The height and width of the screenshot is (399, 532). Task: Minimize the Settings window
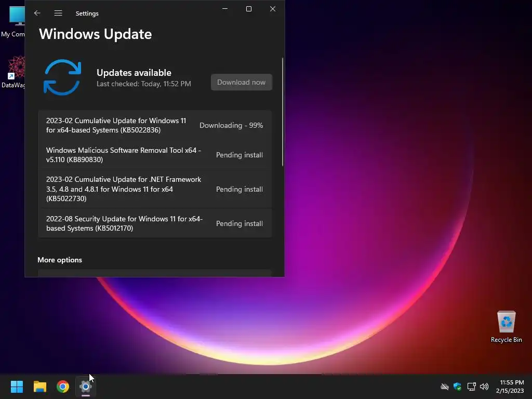[225, 9]
